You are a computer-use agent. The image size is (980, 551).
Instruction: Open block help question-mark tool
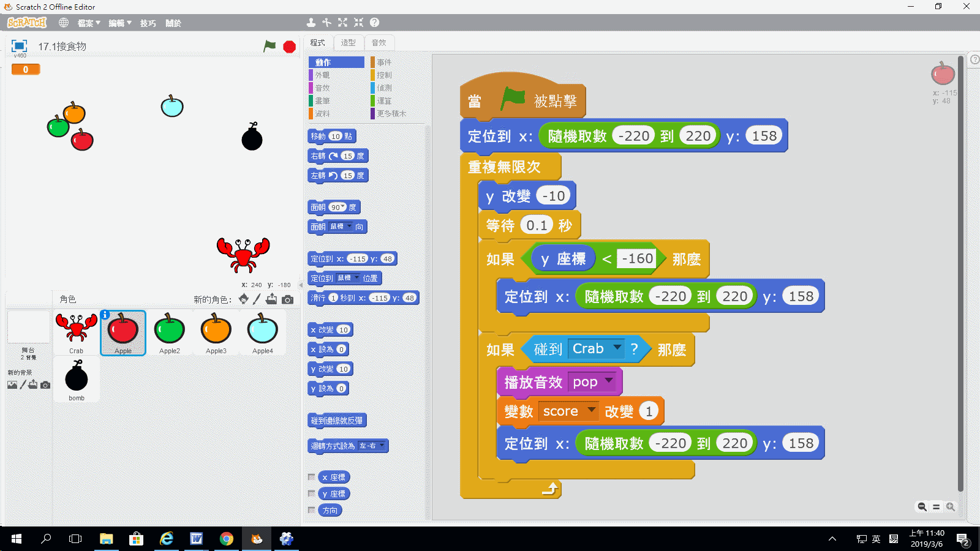pos(374,23)
